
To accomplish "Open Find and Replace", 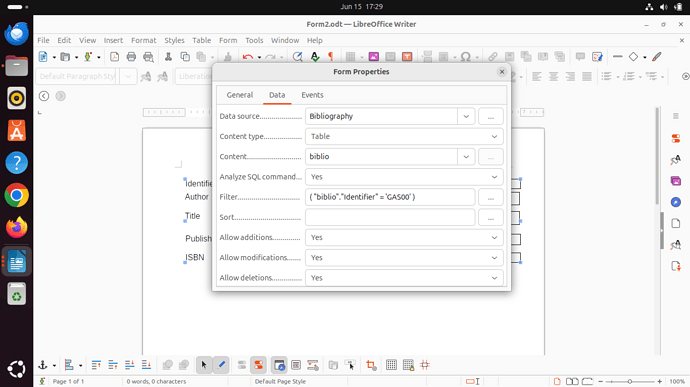I will pos(297,57).
